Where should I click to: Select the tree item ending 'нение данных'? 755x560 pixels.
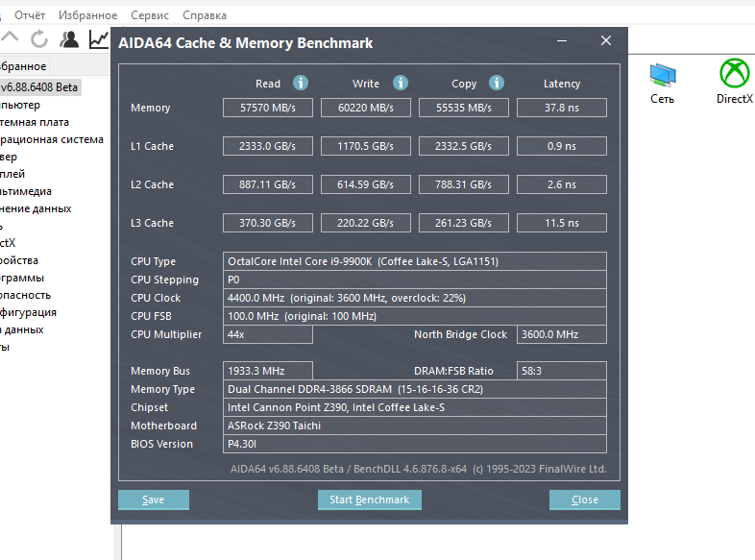[x=36, y=208]
